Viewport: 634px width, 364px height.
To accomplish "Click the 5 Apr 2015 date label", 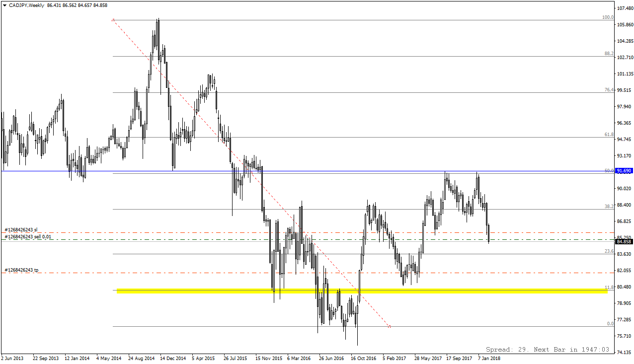I will 204,358.
